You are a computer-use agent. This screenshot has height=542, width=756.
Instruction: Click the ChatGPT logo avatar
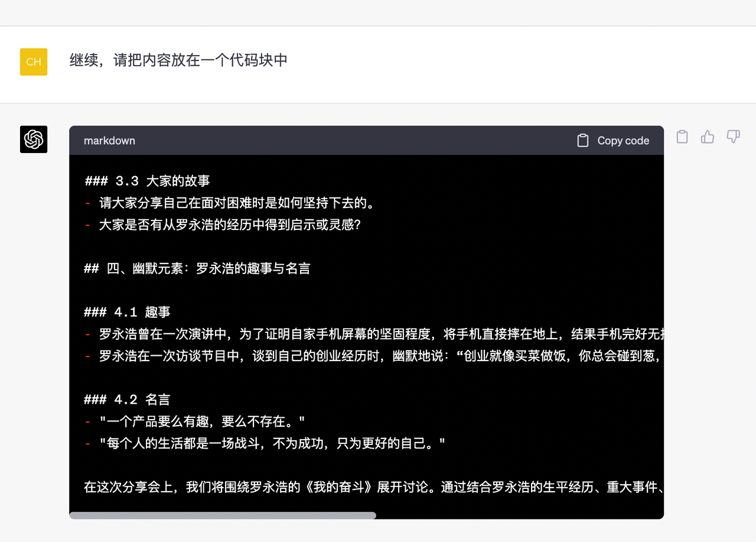(x=34, y=139)
